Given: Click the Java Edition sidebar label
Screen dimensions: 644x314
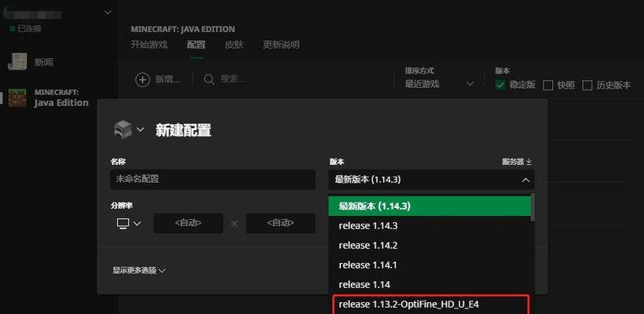Looking at the screenshot, I should click(x=61, y=103).
